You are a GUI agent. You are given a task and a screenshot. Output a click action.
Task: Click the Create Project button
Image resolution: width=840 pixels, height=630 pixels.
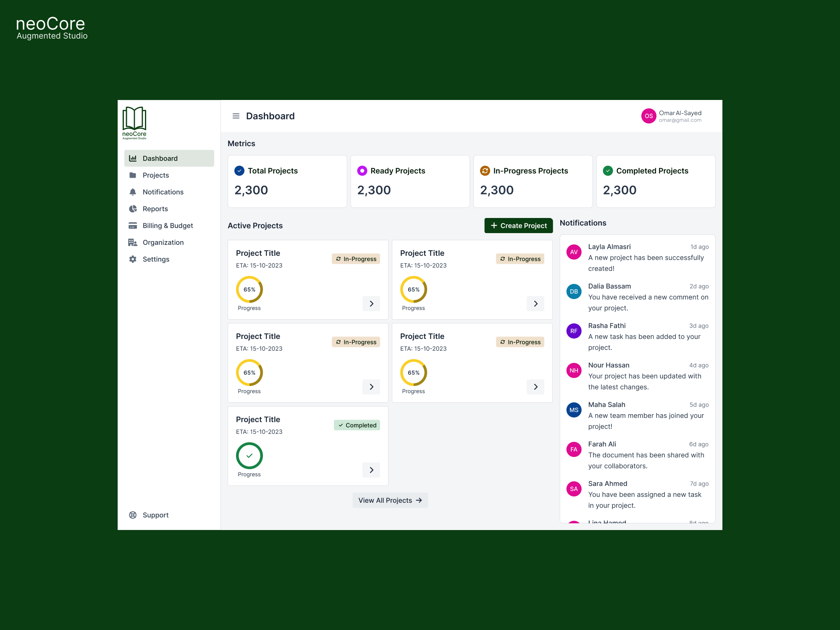tap(518, 226)
